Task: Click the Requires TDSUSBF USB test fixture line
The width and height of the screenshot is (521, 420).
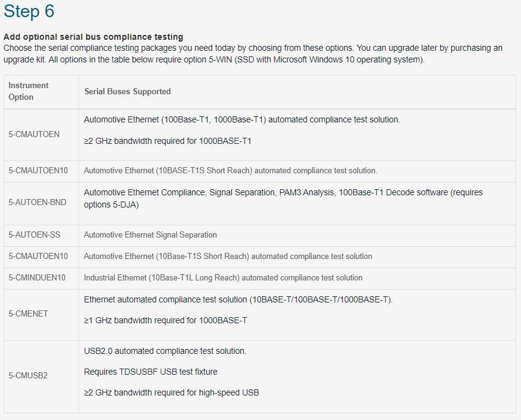Action: (151, 372)
